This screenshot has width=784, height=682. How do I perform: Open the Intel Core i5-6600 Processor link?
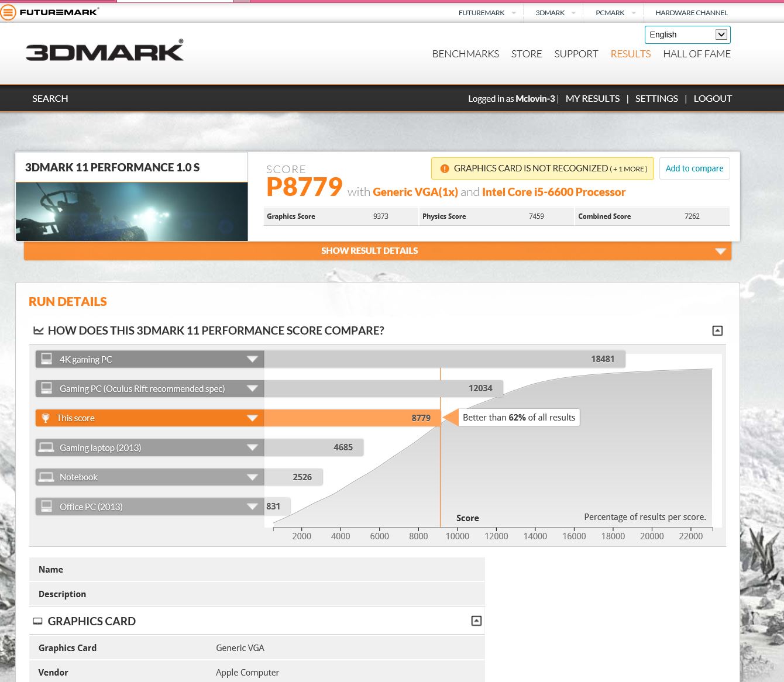(x=553, y=192)
